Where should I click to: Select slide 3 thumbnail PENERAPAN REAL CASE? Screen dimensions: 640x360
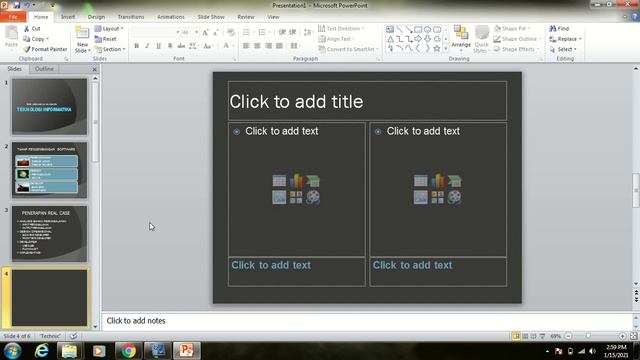click(x=49, y=234)
